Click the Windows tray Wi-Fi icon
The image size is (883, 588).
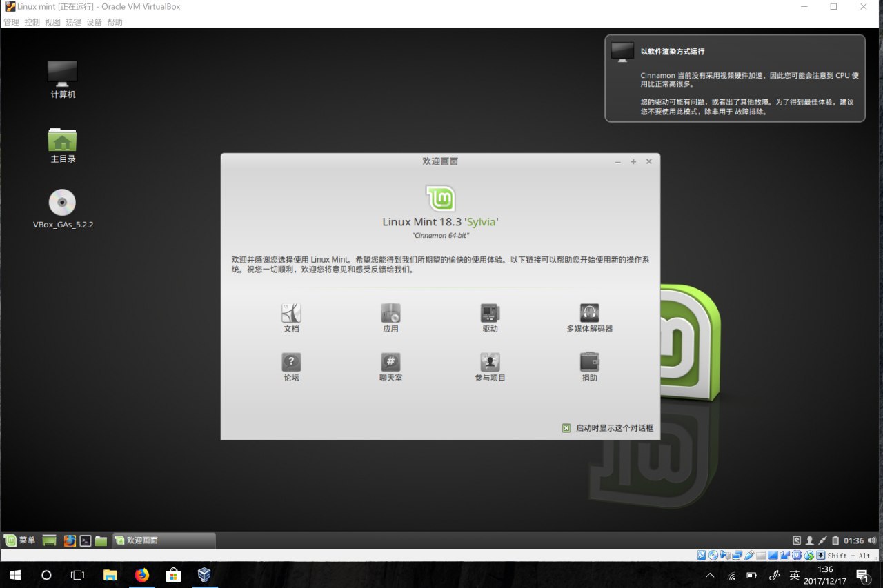coord(731,576)
